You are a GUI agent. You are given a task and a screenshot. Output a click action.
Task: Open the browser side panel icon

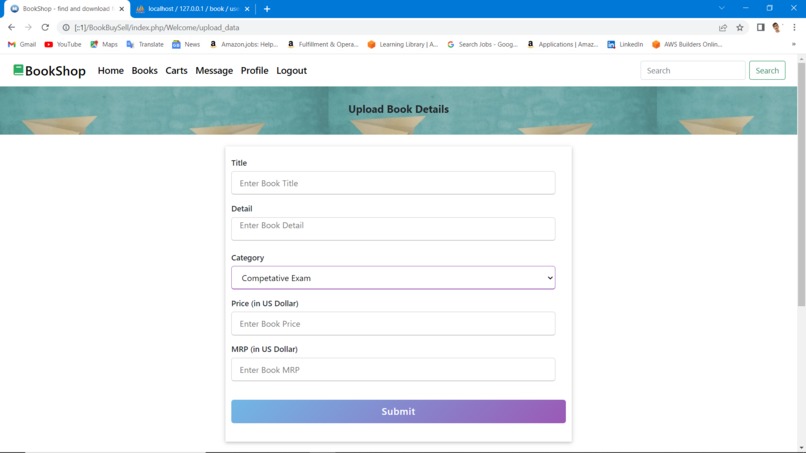[x=760, y=27]
